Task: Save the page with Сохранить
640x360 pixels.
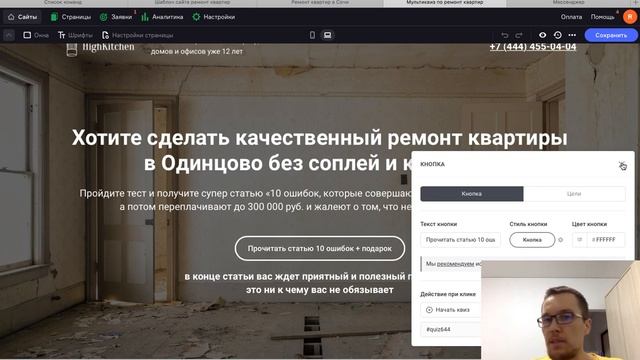Action: 611,35
